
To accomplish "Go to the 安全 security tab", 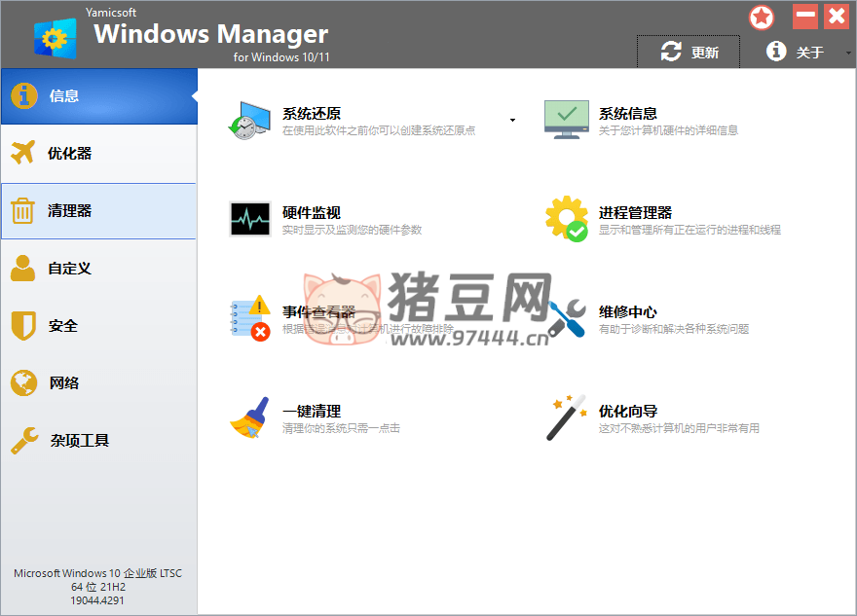I will click(97, 326).
